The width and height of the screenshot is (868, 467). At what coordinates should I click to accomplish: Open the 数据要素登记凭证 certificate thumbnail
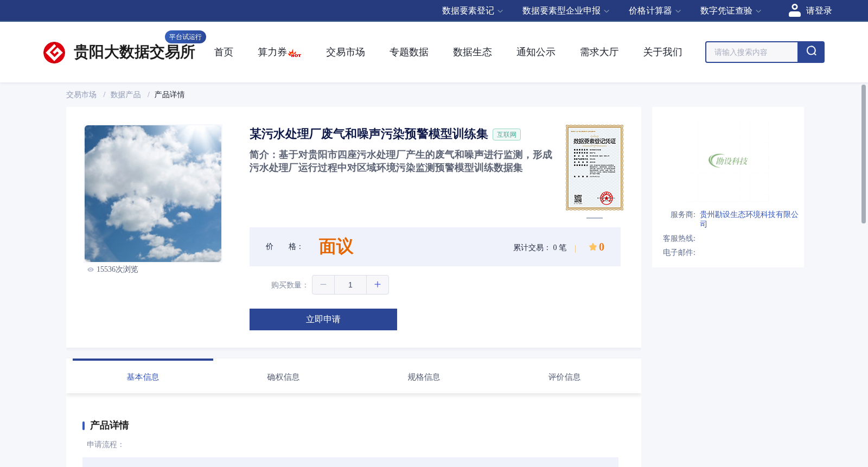coord(595,168)
